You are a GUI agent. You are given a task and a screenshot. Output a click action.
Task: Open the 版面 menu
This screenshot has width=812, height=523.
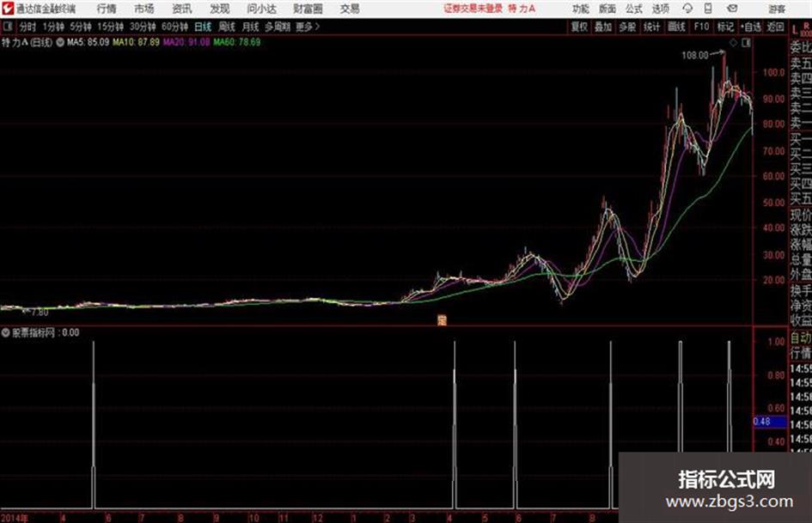[607, 9]
